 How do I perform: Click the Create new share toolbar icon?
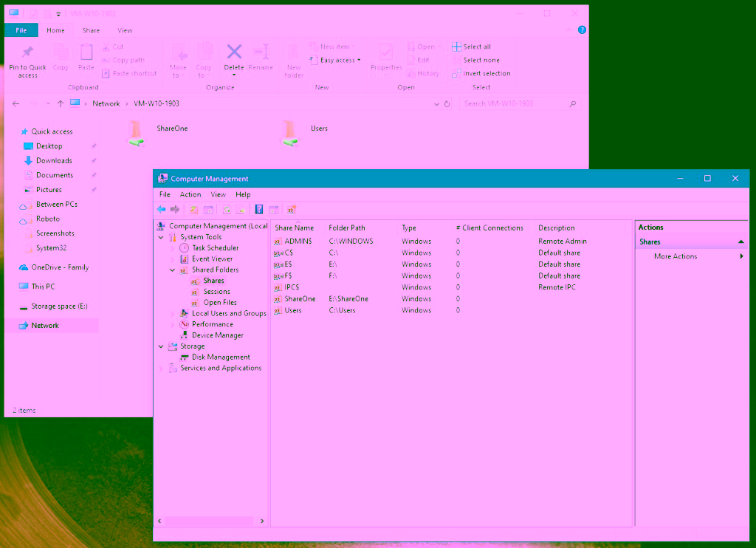(292, 210)
